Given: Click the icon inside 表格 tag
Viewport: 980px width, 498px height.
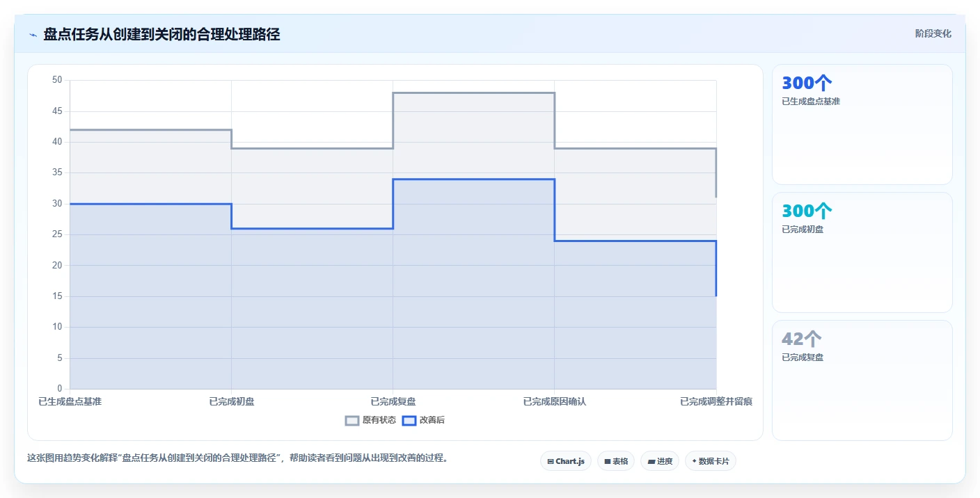Looking at the screenshot, I should [608, 461].
